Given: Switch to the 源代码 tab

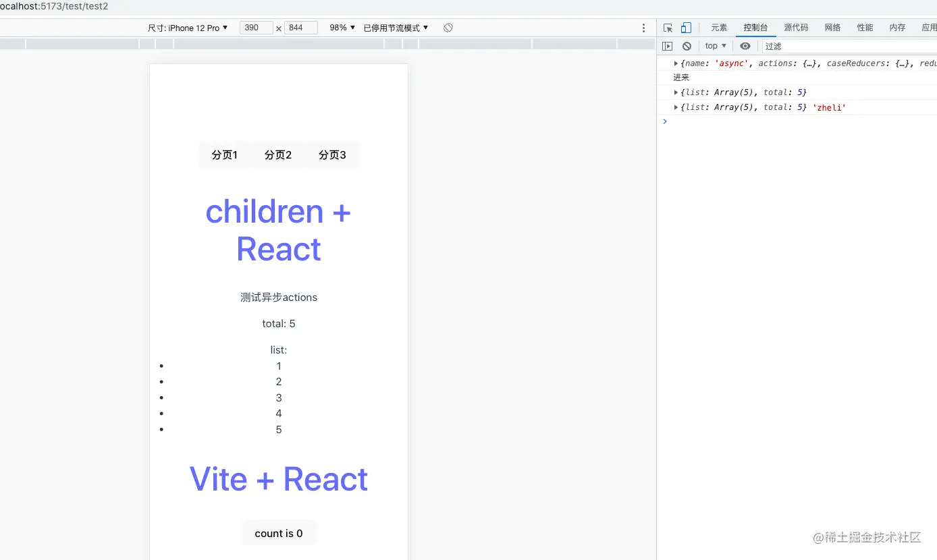Looking at the screenshot, I should (x=796, y=28).
